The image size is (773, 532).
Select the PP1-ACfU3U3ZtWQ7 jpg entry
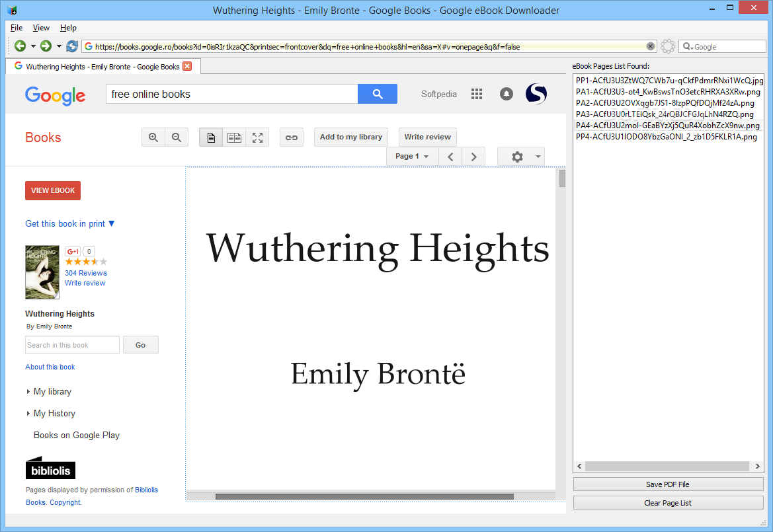[669, 80]
